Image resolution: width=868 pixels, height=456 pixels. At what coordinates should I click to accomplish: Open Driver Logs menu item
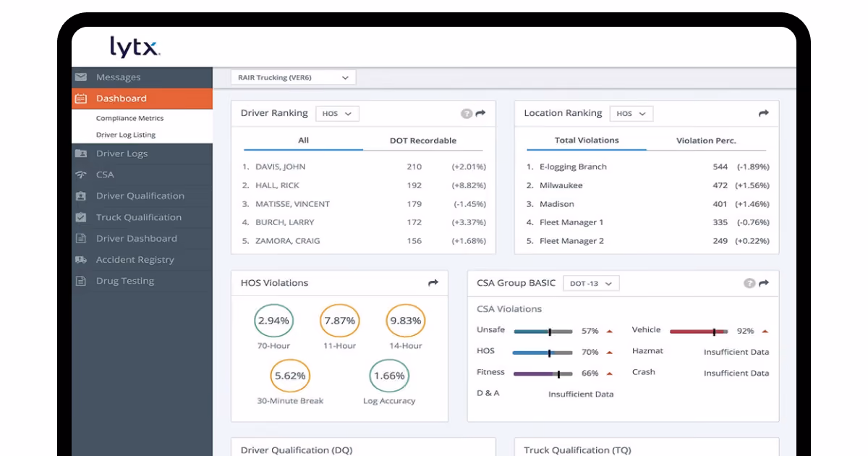click(x=142, y=153)
